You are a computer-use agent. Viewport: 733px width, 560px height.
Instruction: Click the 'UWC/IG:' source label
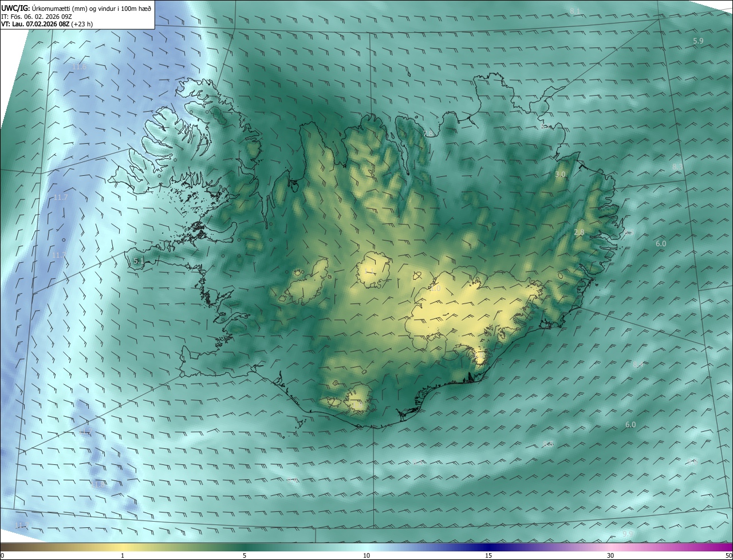point(15,8)
